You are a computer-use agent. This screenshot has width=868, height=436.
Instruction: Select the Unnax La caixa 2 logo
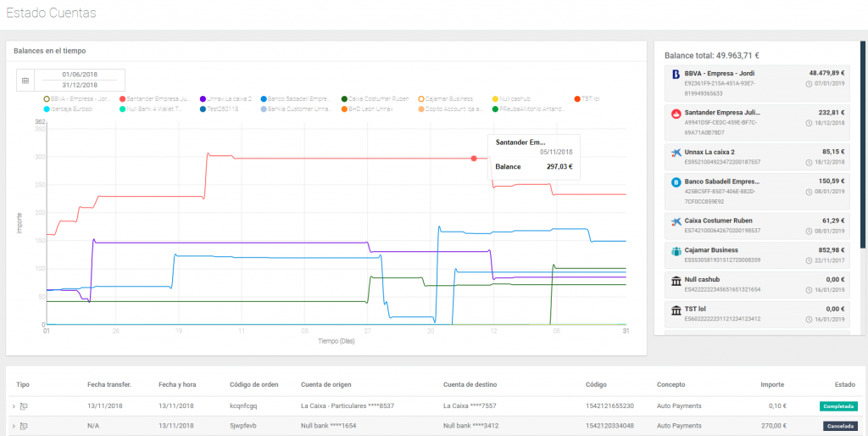coord(676,153)
